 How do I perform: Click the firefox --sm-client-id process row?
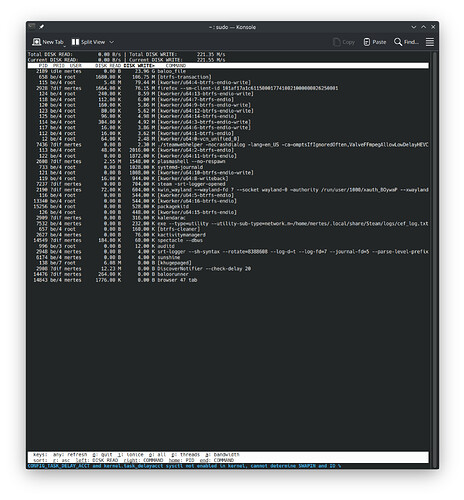(228, 88)
